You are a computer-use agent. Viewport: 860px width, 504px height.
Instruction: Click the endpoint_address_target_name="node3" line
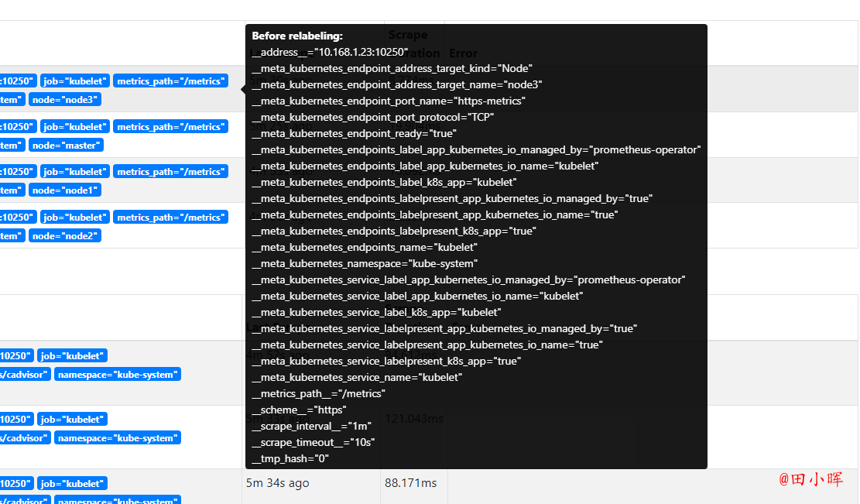[x=397, y=84]
